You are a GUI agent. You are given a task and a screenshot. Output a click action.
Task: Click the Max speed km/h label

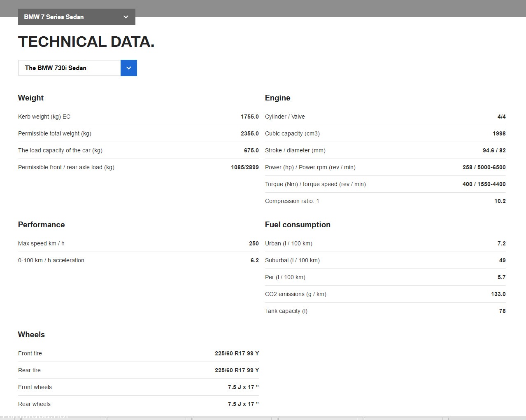click(x=41, y=244)
